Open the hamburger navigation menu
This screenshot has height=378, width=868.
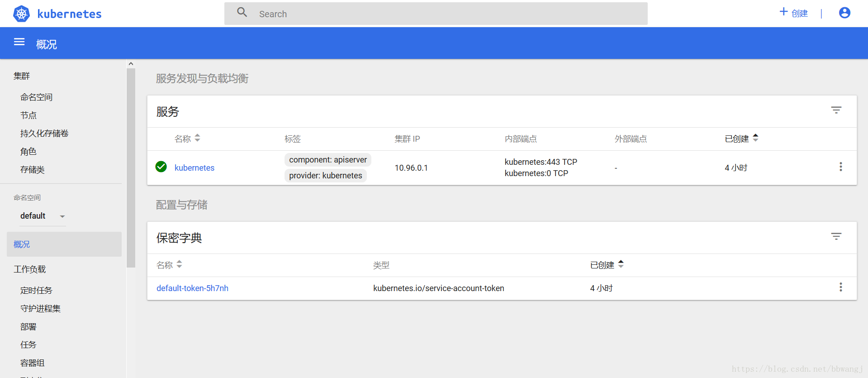[19, 42]
